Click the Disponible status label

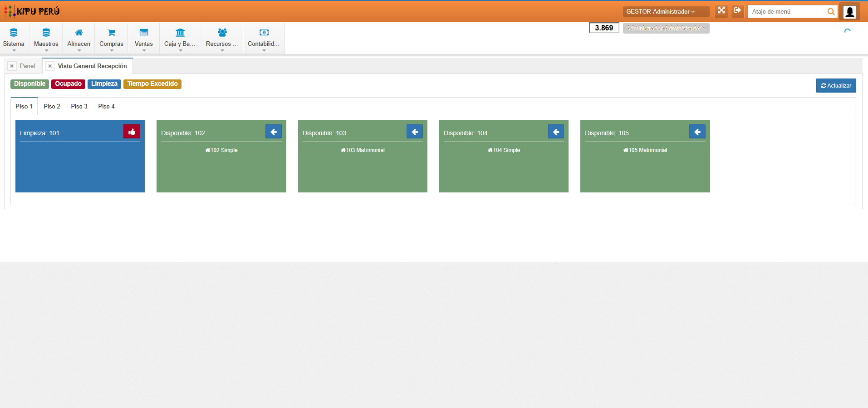point(29,84)
